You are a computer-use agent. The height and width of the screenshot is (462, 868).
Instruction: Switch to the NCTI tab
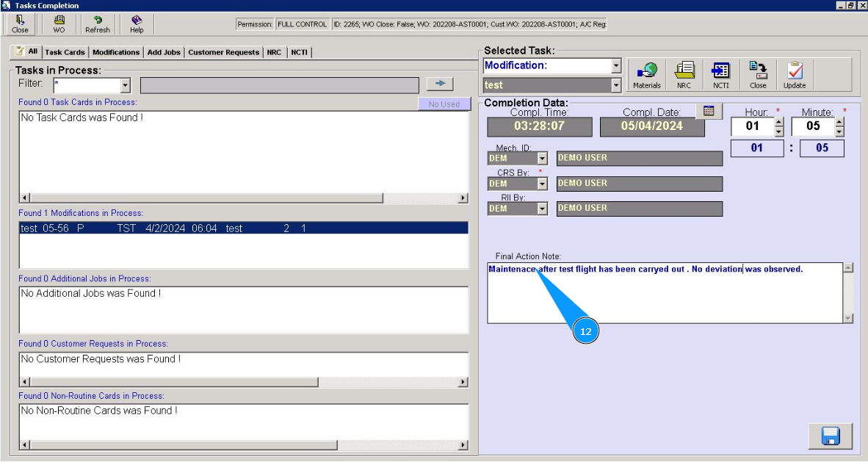coord(299,52)
